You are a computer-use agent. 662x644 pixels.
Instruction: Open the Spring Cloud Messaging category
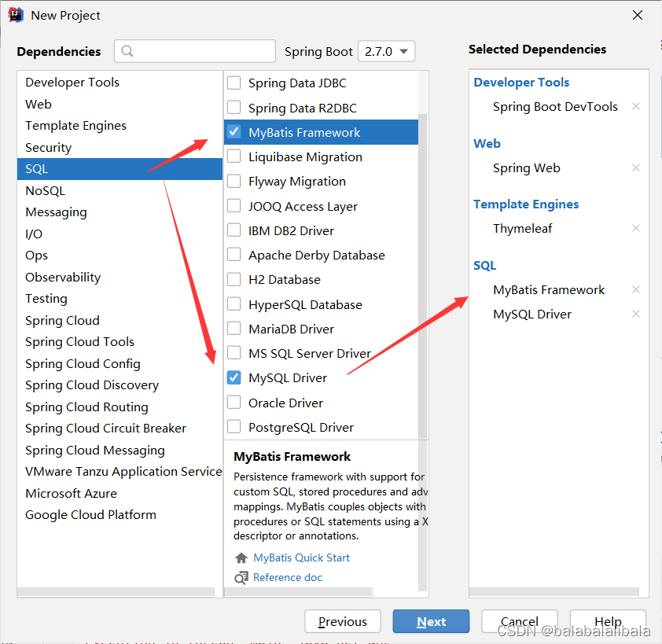(120, 450)
